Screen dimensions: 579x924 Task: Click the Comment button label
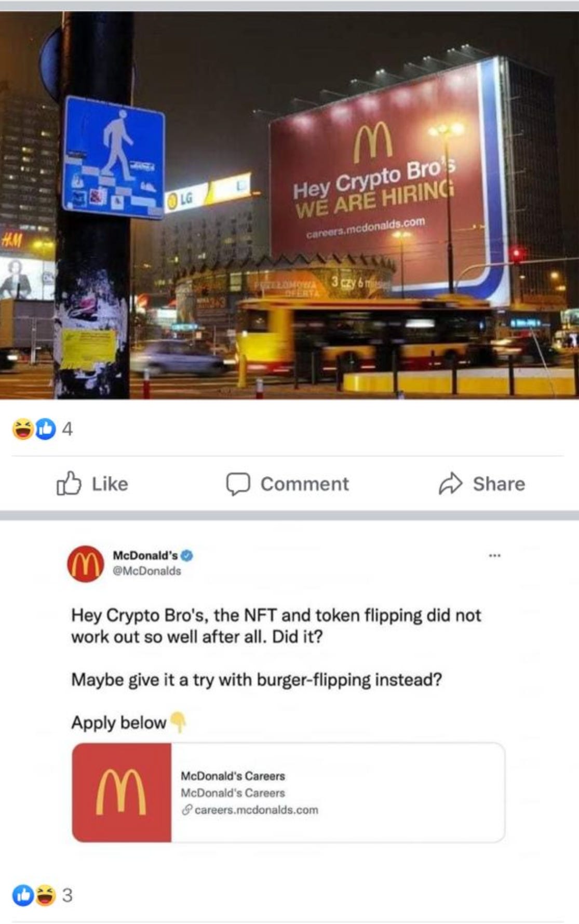point(305,484)
